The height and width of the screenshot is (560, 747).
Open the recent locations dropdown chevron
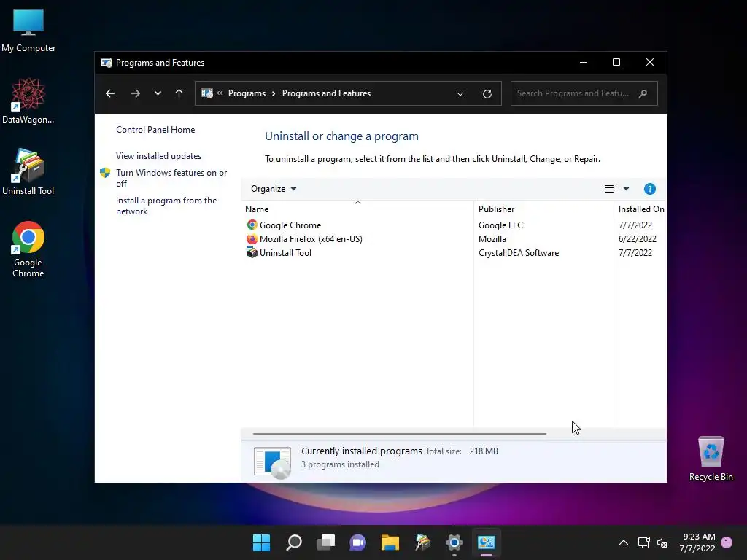tap(158, 93)
